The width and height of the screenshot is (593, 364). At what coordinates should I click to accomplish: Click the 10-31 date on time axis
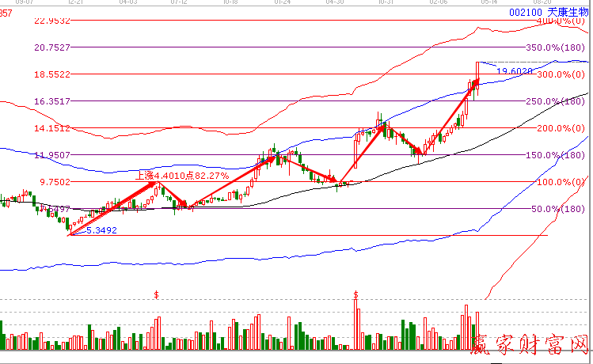point(386,3)
